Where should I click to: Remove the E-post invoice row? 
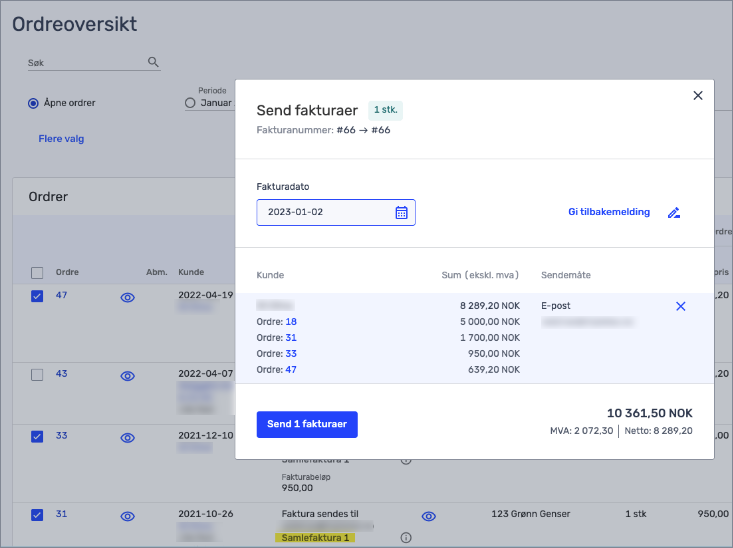(681, 306)
